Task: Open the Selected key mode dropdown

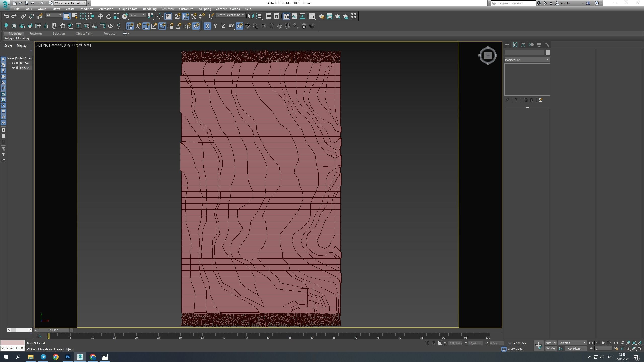Action: [x=572, y=343]
